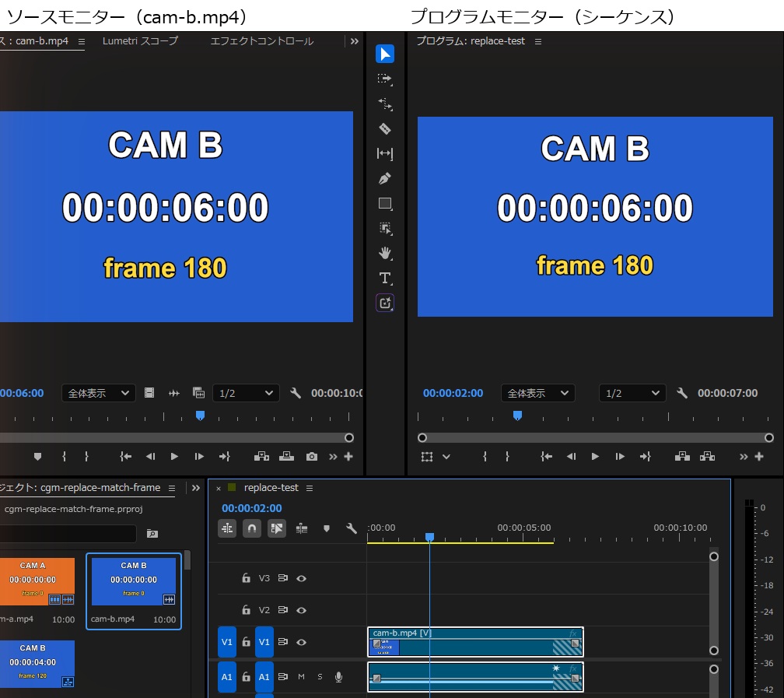Click Program monitor Lift button
This screenshot has width=784, height=698.
coord(683,456)
